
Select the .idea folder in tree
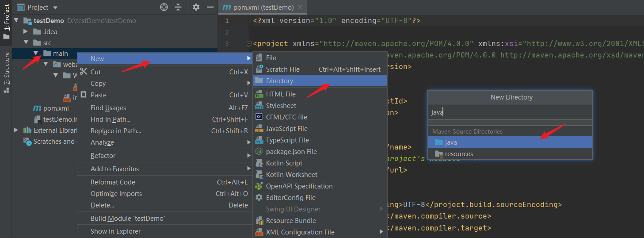tap(46, 32)
